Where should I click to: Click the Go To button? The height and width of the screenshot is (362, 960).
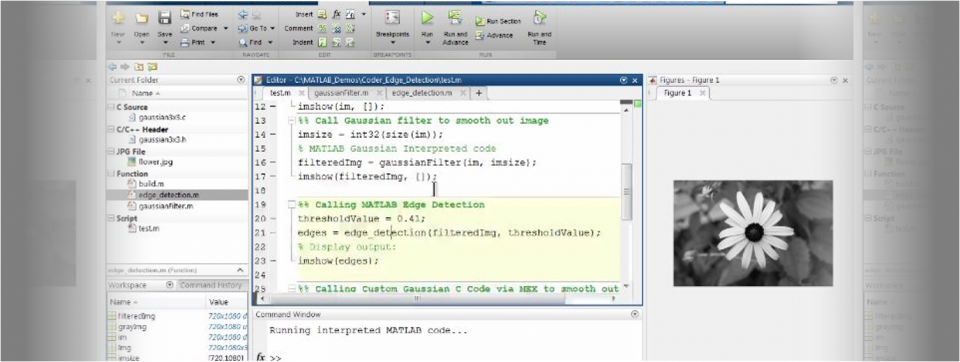pyautogui.click(x=252, y=28)
